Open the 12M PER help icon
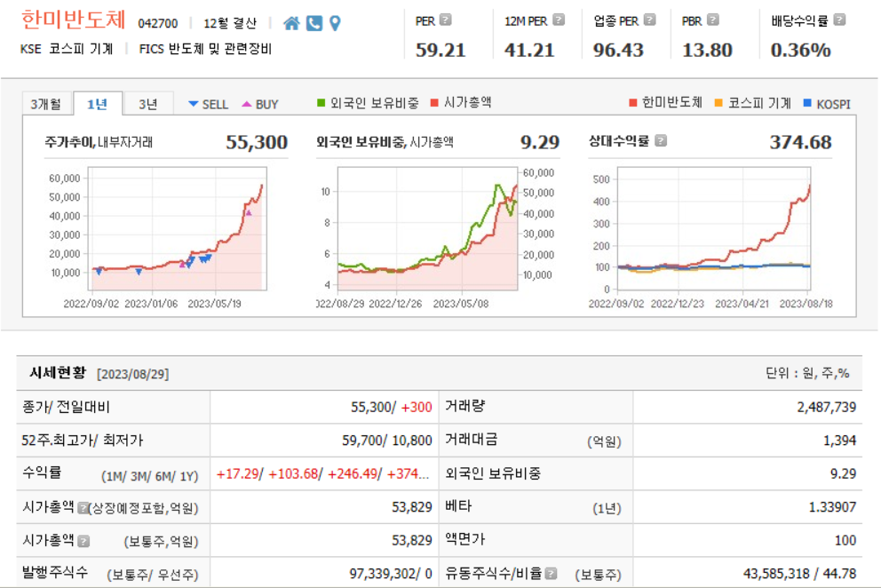This screenshot has width=881, height=588. click(557, 20)
